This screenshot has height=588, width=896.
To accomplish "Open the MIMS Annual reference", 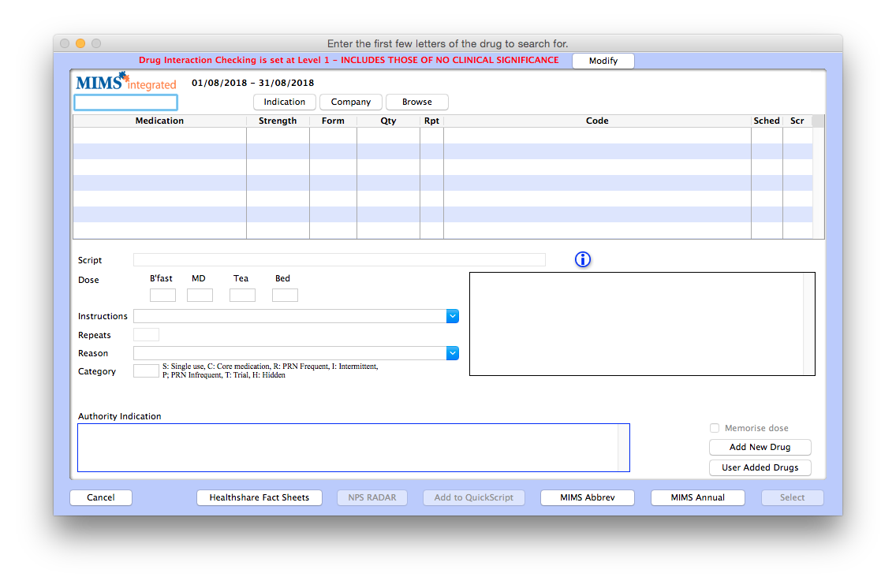I will pos(697,497).
